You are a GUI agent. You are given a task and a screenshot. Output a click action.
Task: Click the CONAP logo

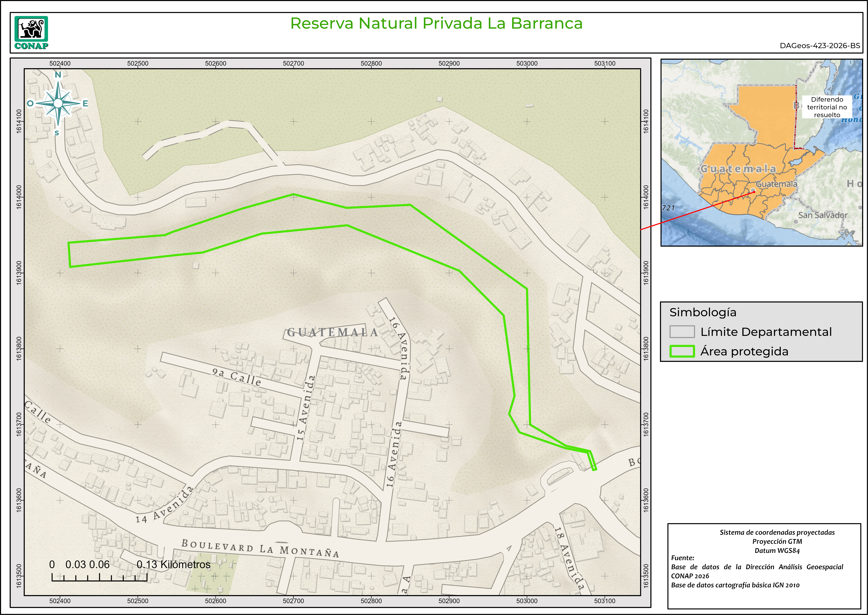(31, 33)
